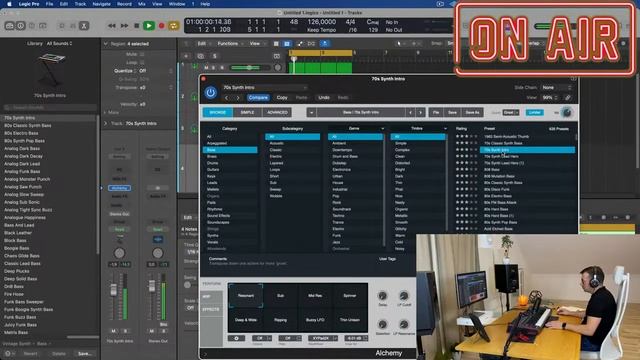This screenshot has height=360, width=640.
Task: Click the Library search sounds field
Action: (x=50, y=107)
